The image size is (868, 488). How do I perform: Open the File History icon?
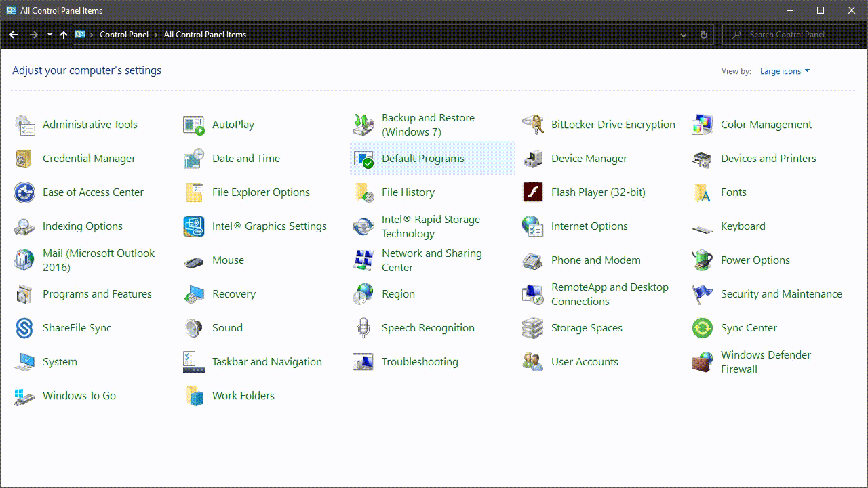click(x=363, y=192)
